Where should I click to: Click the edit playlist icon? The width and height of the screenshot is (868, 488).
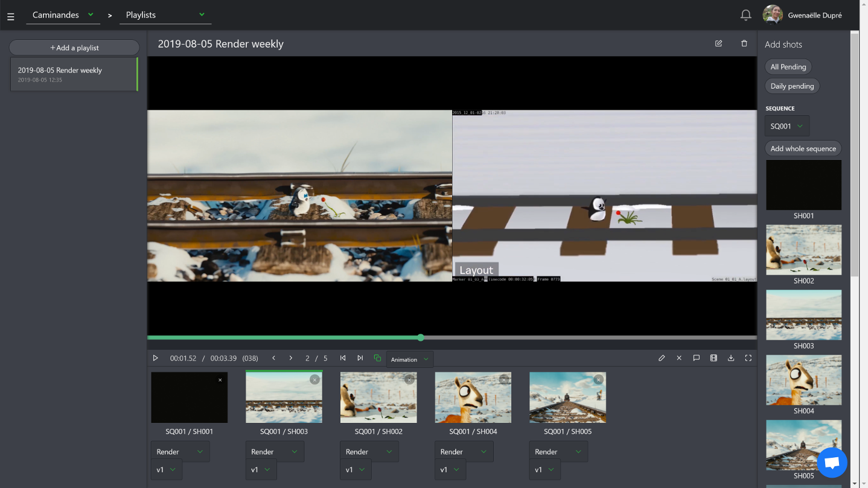click(x=718, y=43)
